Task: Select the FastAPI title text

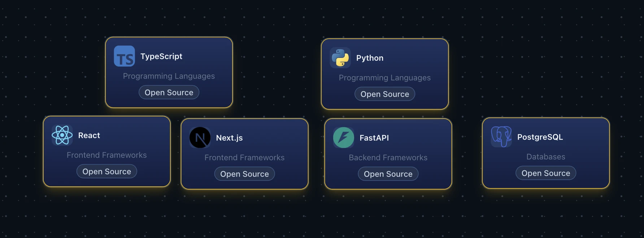Action: pos(374,138)
